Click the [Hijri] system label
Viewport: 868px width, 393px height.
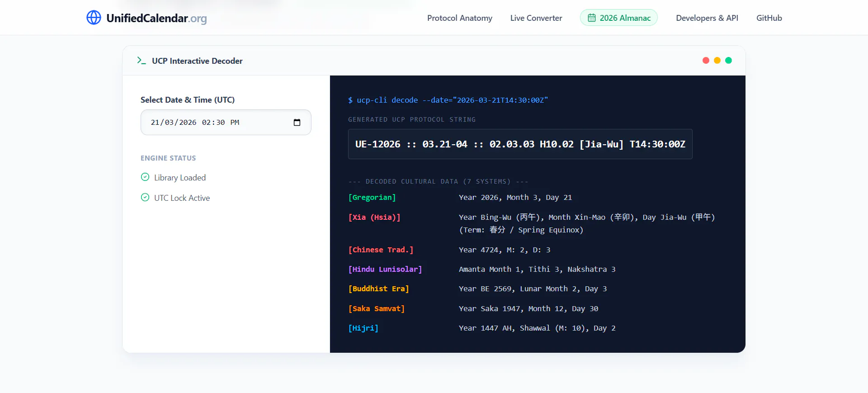click(363, 328)
